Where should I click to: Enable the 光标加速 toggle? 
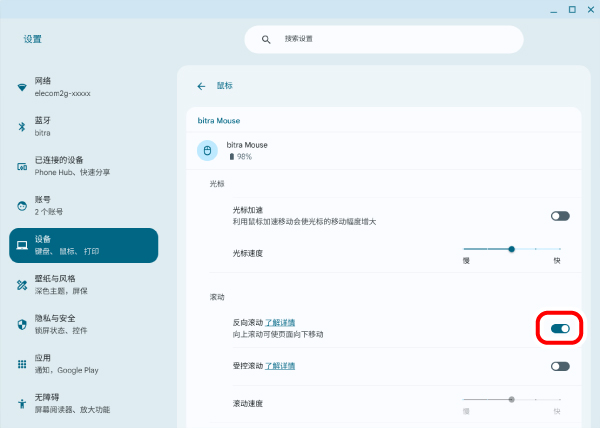click(560, 215)
